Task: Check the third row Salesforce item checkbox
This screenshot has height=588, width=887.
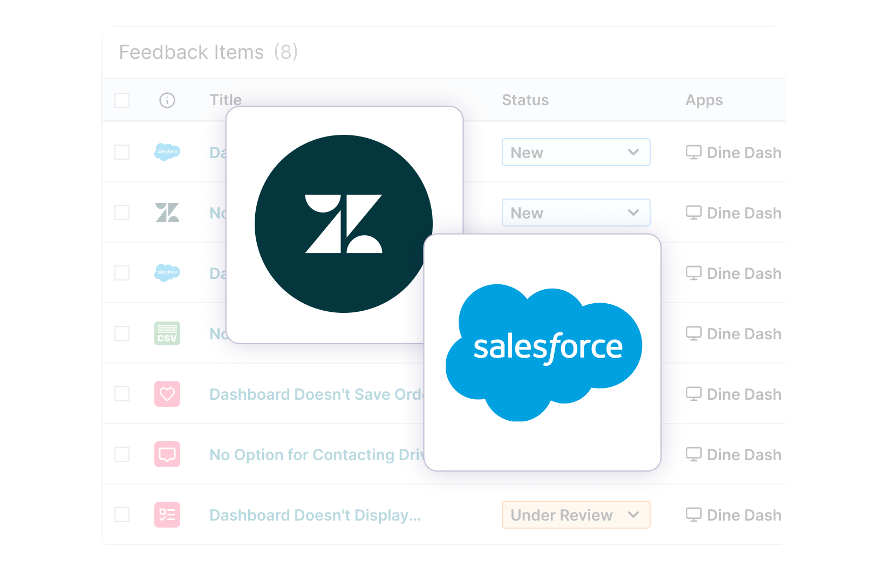Action: click(x=122, y=273)
